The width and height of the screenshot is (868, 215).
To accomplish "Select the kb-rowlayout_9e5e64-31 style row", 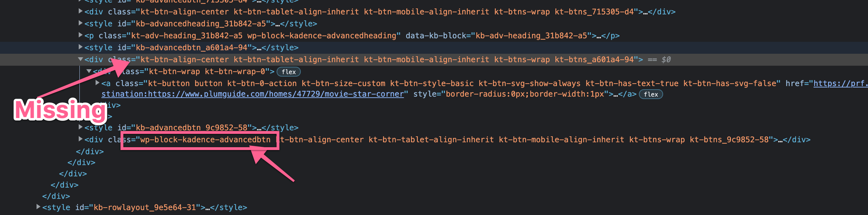I will click(x=144, y=207).
